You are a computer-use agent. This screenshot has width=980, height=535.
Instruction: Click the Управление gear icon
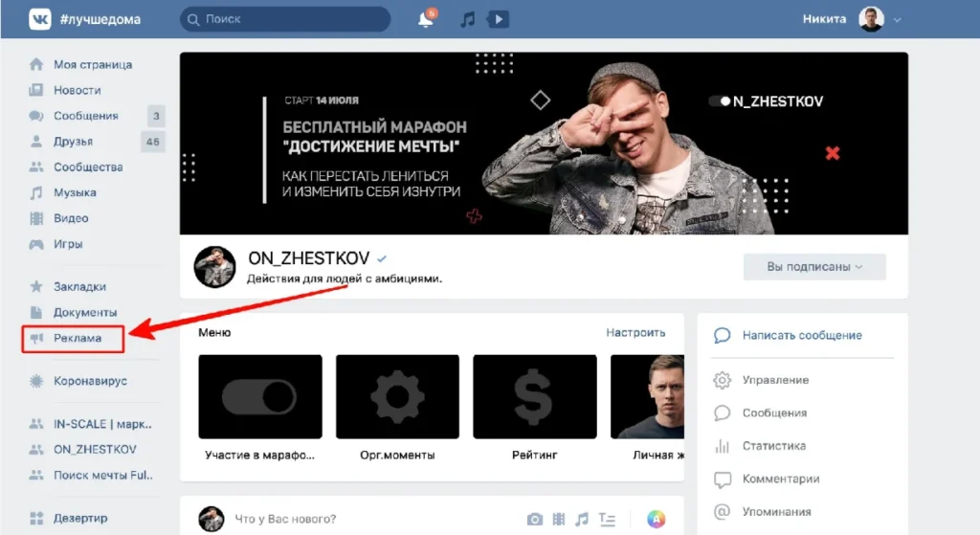point(722,380)
